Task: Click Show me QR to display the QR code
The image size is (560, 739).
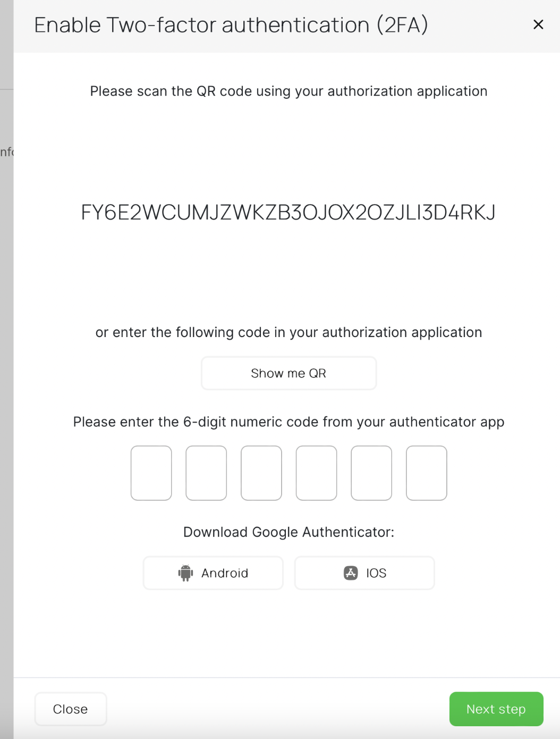Action: (x=289, y=373)
